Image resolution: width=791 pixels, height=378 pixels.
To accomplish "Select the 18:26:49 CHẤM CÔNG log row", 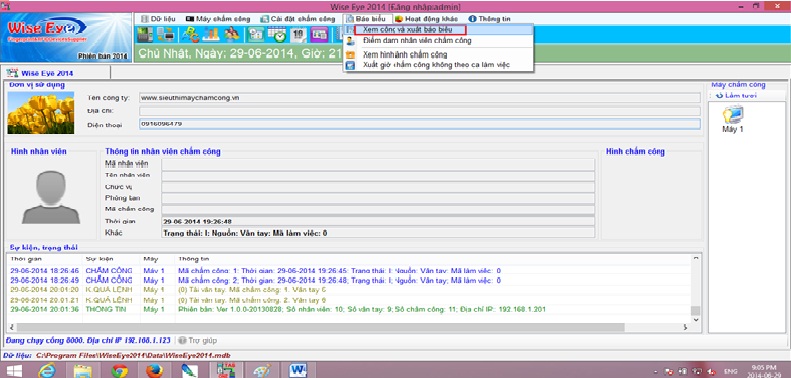I will [x=349, y=280].
